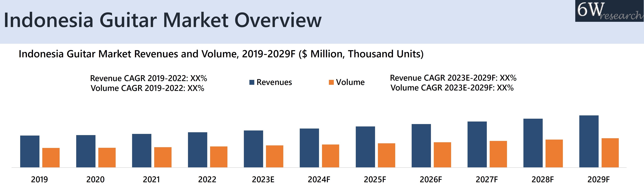Screen dimensions: 644x196
Task: Click the 2028F orange volume bar
Action: click(x=554, y=153)
